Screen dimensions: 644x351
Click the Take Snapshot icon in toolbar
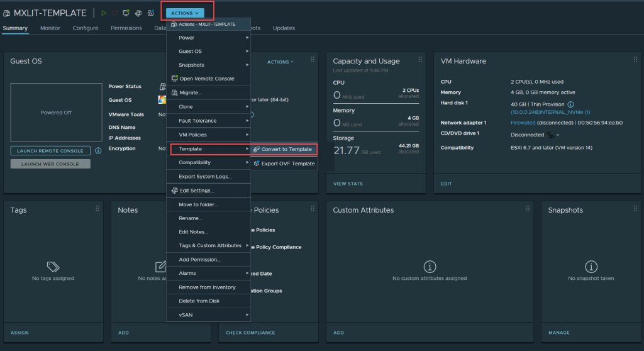(151, 13)
